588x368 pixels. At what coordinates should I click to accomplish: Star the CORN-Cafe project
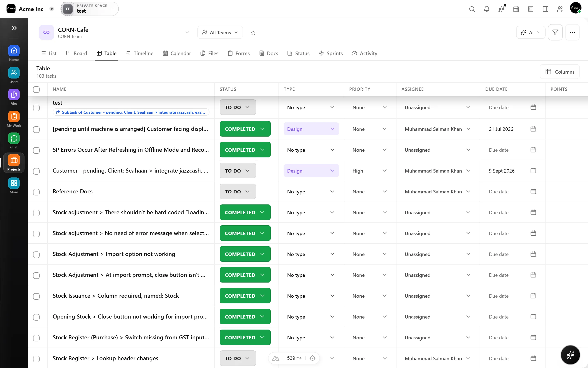point(253,33)
